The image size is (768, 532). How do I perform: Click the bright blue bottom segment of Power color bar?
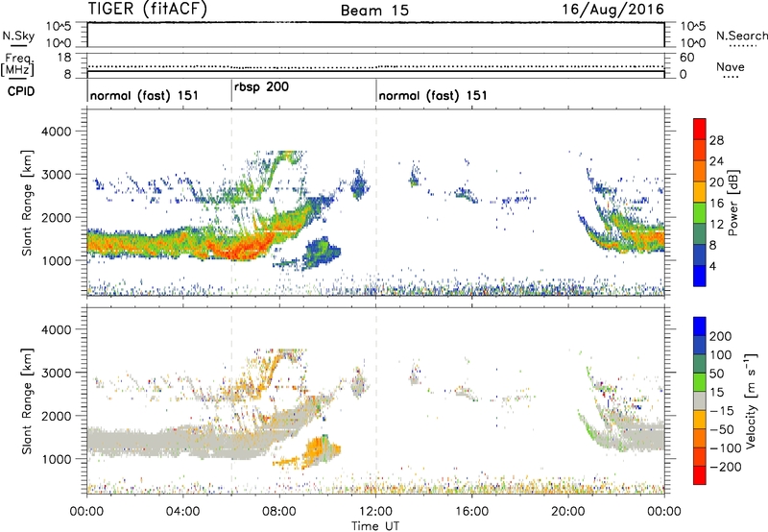(x=700, y=276)
